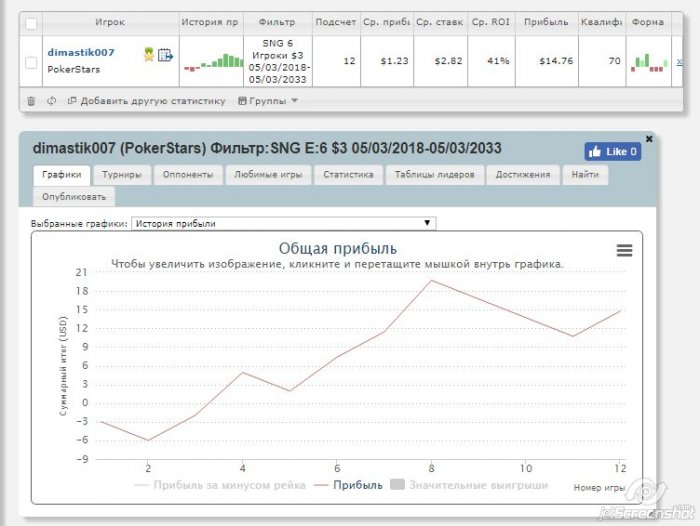This screenshot has width=700, height=526.
Task: Click the export calendar icon beside dimastik007
Action: (x=165, y=55)
